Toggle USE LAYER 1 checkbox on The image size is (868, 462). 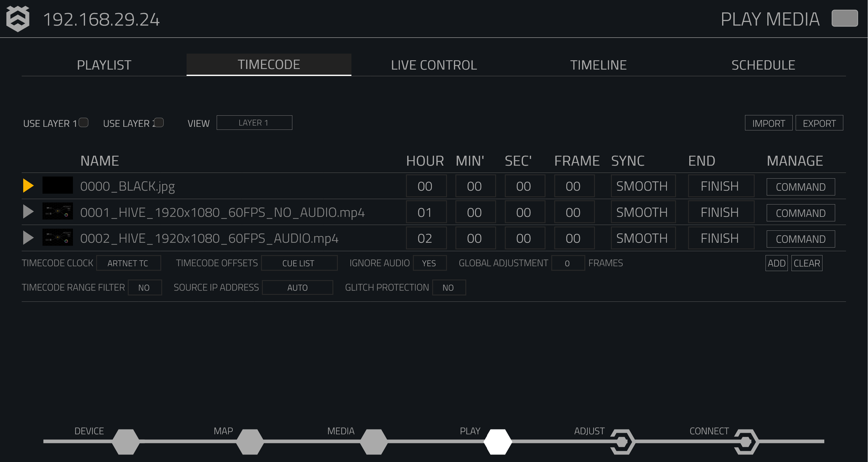pyautogui.click(x=83, y=122)
